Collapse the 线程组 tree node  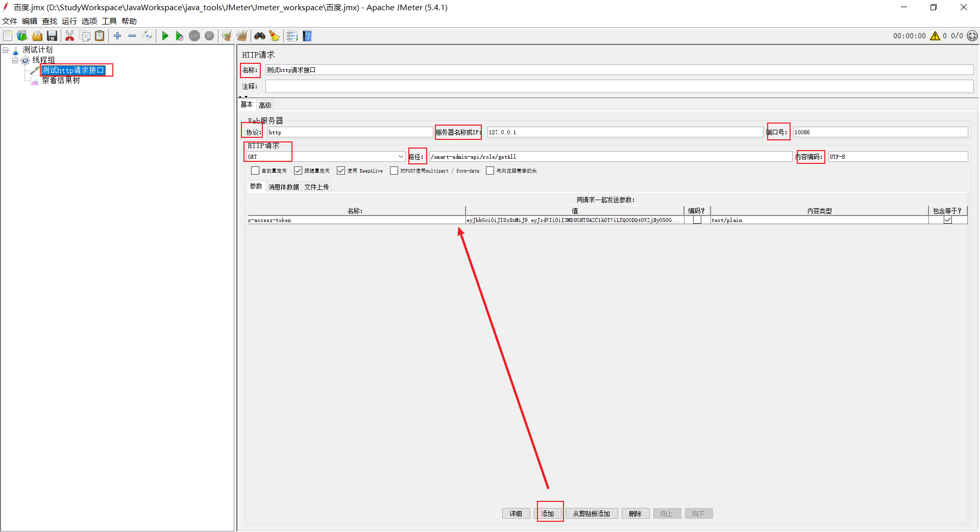pos(15,60)
